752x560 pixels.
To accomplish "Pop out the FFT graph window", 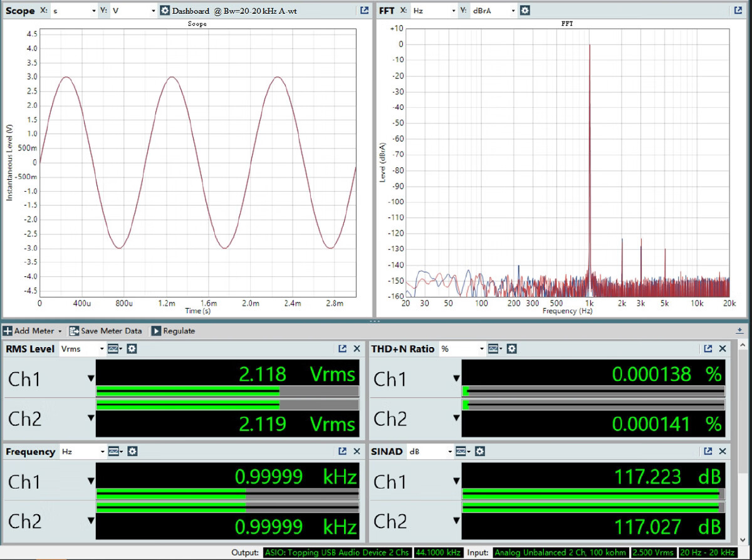I will [738, 11].
